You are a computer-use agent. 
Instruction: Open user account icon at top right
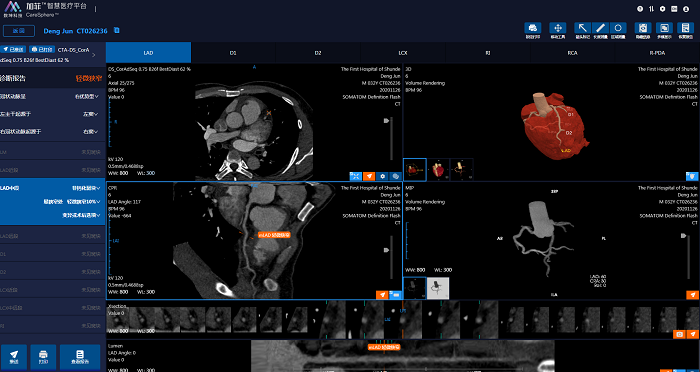click(686, 8)
